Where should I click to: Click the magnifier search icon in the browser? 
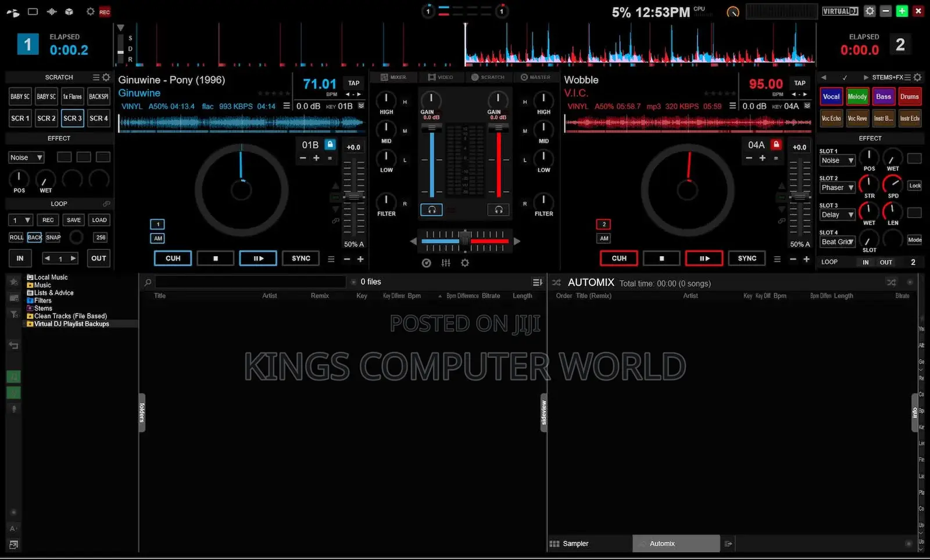[148, 282]
